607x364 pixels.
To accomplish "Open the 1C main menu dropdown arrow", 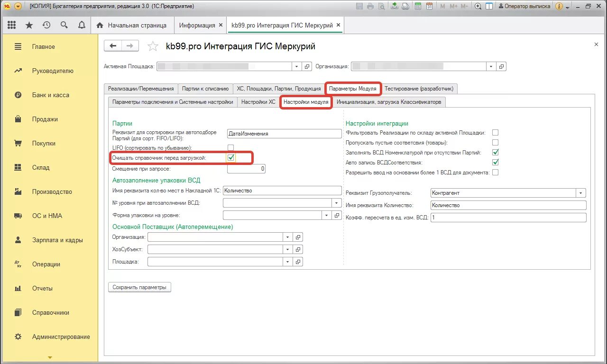I will click(18, 6).
